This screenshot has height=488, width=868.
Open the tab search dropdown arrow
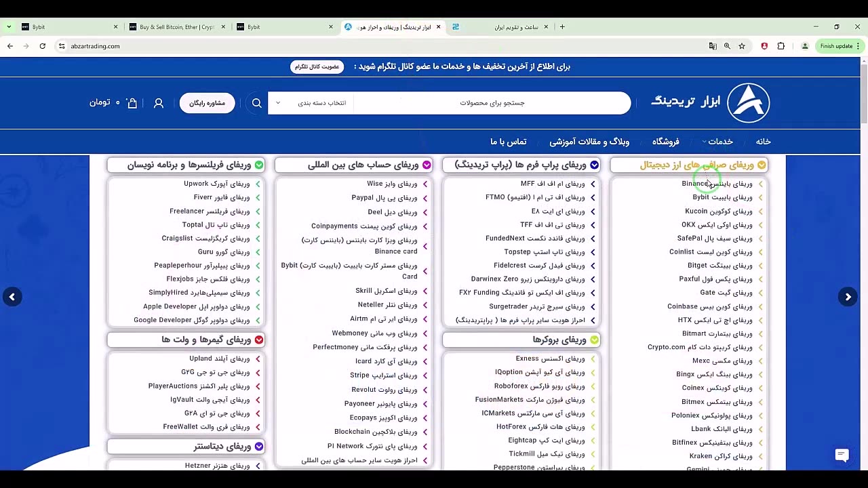click(x=9, y=27)
